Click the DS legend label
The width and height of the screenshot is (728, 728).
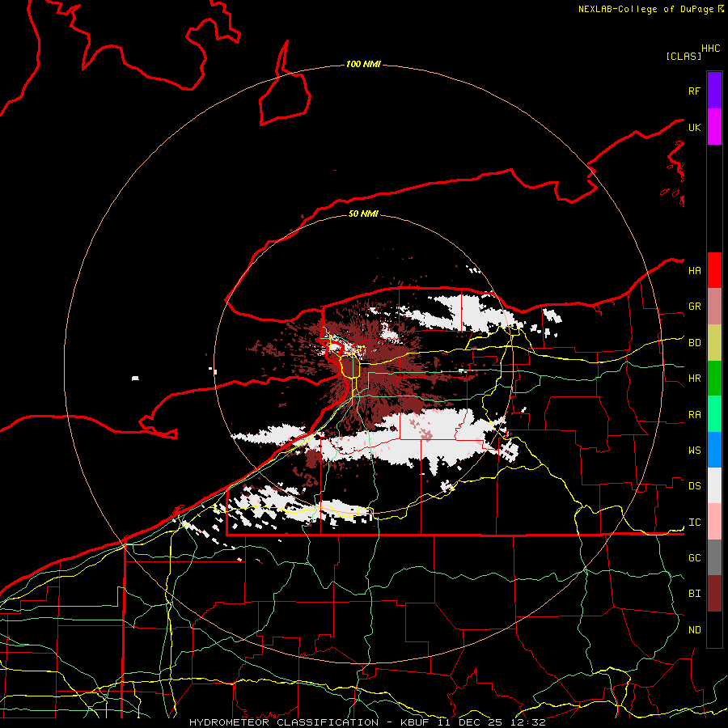tap(695, 486)
